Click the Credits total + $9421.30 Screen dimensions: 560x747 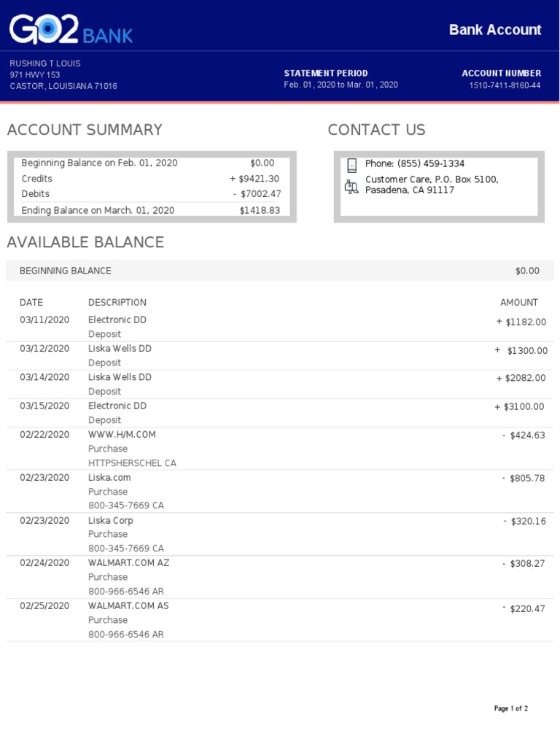click(x=254, y=179)
